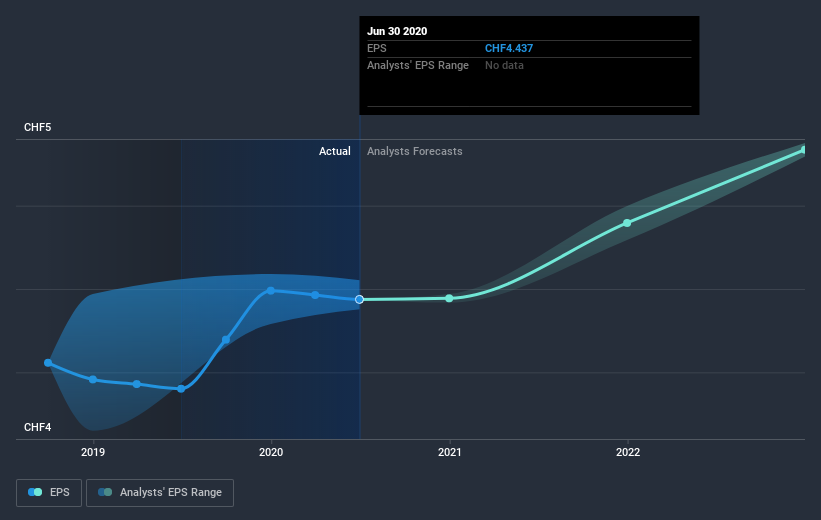Click the "Actual" section label
The width and height of the screenshot is (821, 520).
point(334,152)
